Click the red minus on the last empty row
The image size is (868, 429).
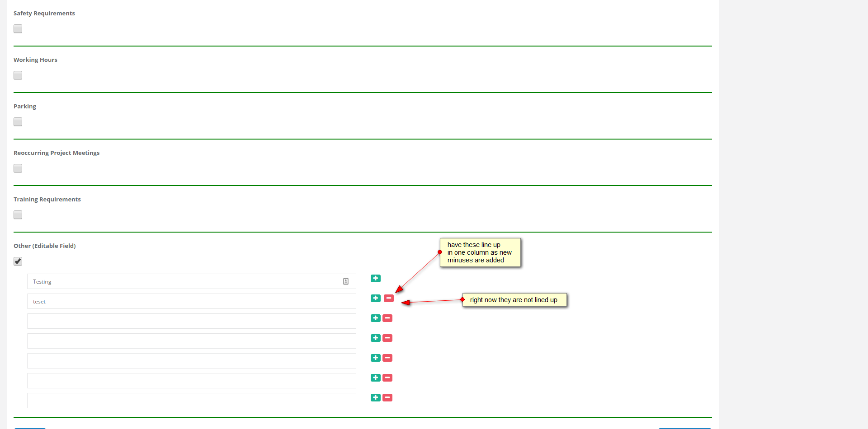[x=387, y=397]
